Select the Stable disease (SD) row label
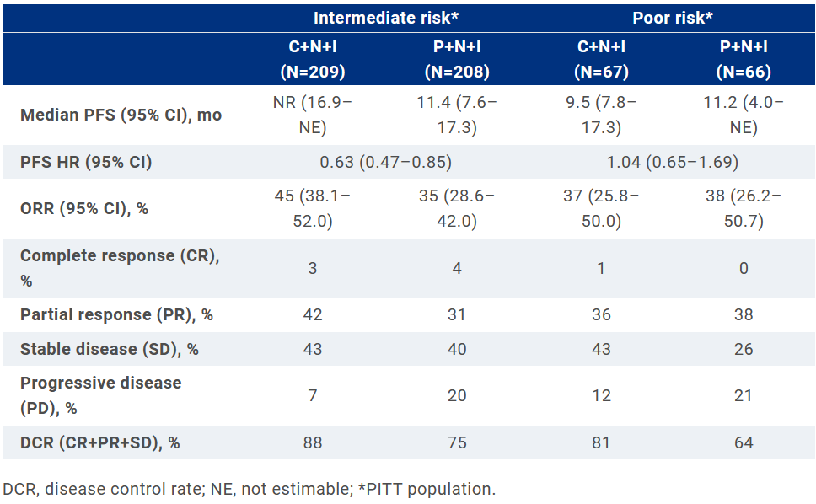This screenshot has height=504, width=816. click(x=110, y=349)
